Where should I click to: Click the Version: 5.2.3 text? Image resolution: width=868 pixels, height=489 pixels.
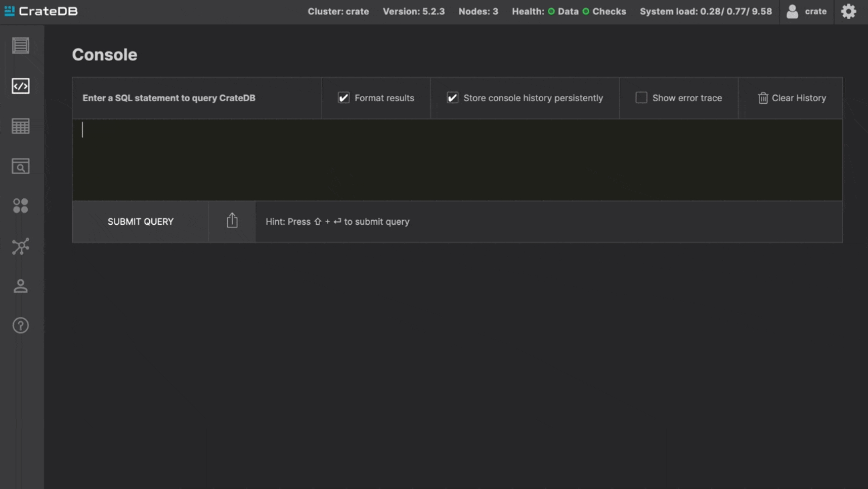coord(414,12)
